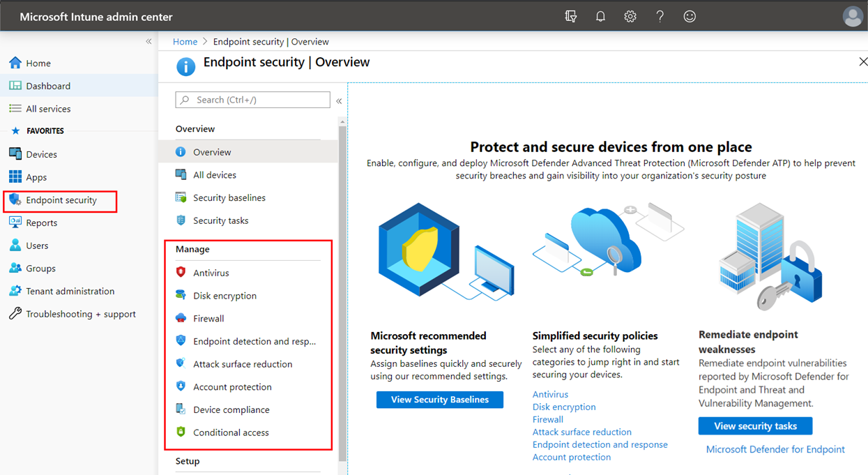The width and height of the screenshot is (868, 475).
Task: Collapse the left navigation sidebar chevron
Action: (149, 42)
